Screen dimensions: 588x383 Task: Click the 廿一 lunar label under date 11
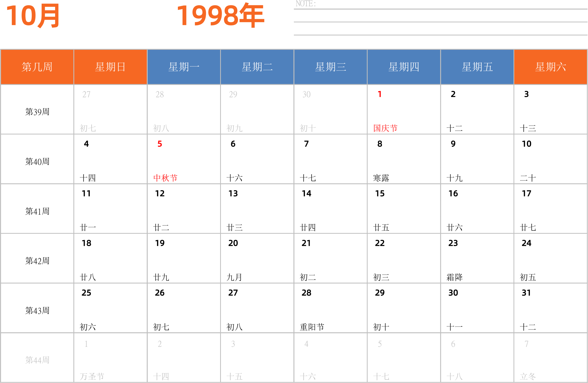[x=88, y=228]
